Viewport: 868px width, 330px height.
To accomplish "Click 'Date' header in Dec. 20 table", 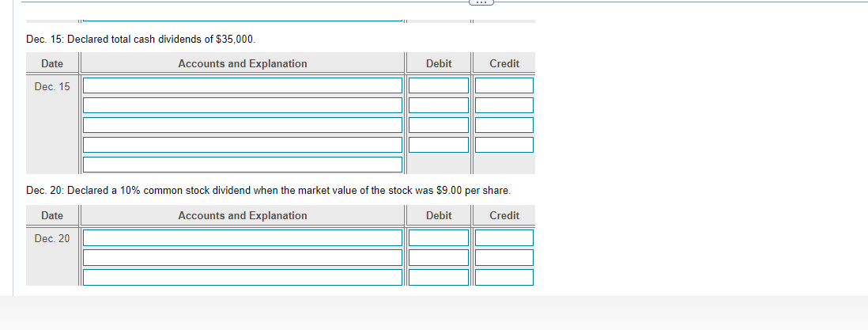I will pyautogui.click(x=52, y=216).
